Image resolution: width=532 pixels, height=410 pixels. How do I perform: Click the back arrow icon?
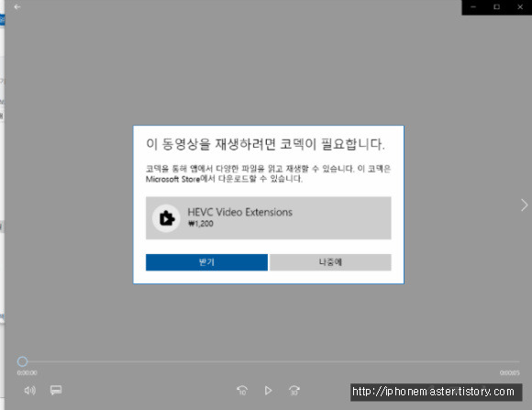point(17,6)
